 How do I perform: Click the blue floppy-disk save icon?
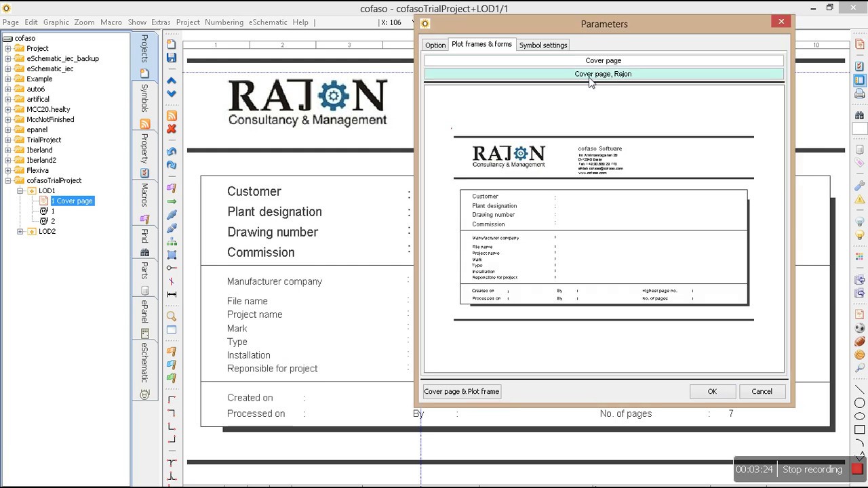[x=172, y=58]
